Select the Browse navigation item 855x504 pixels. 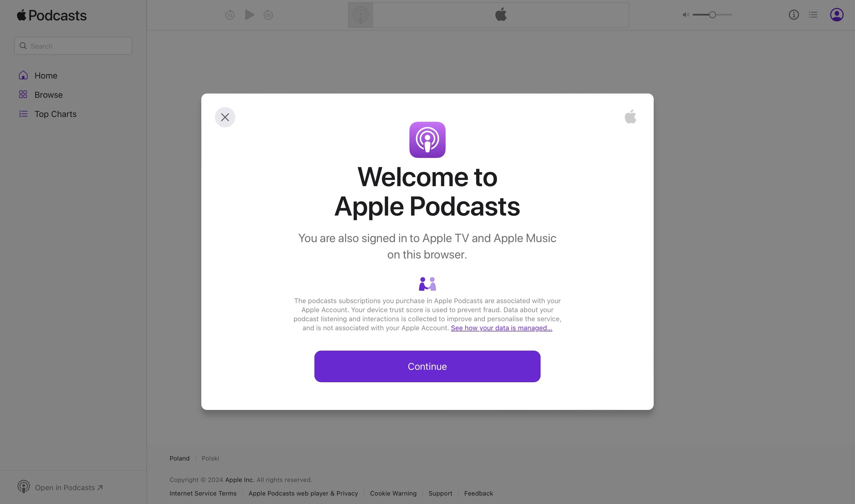[48, 94]
